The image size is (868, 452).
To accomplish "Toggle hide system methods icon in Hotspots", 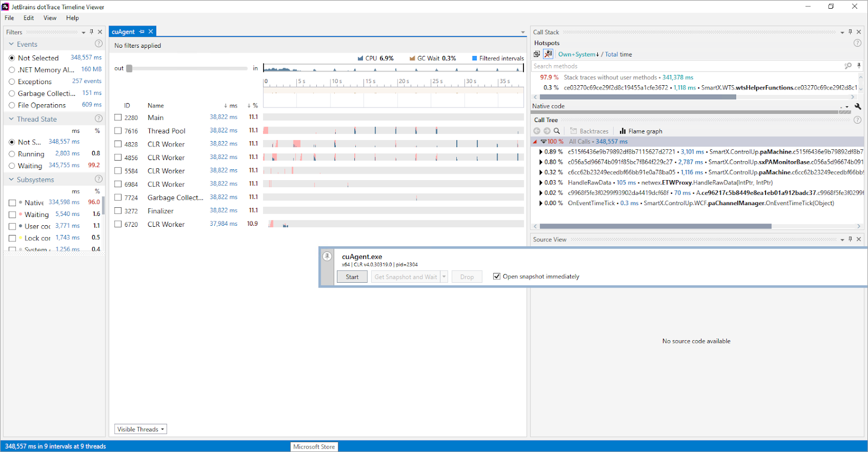I will click(548, 54).
